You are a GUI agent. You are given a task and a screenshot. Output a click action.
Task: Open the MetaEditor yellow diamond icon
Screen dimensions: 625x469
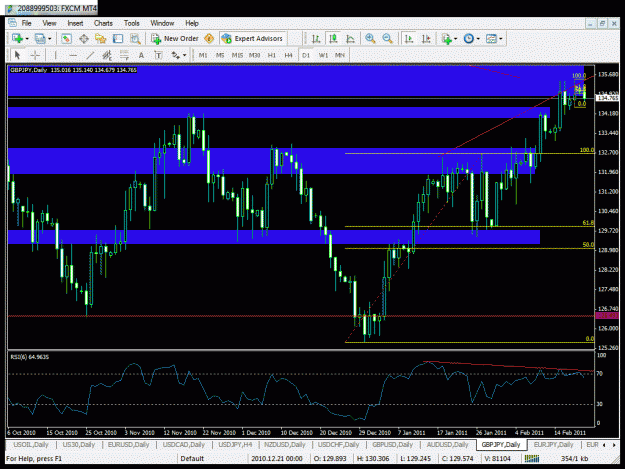coord(209,39)
